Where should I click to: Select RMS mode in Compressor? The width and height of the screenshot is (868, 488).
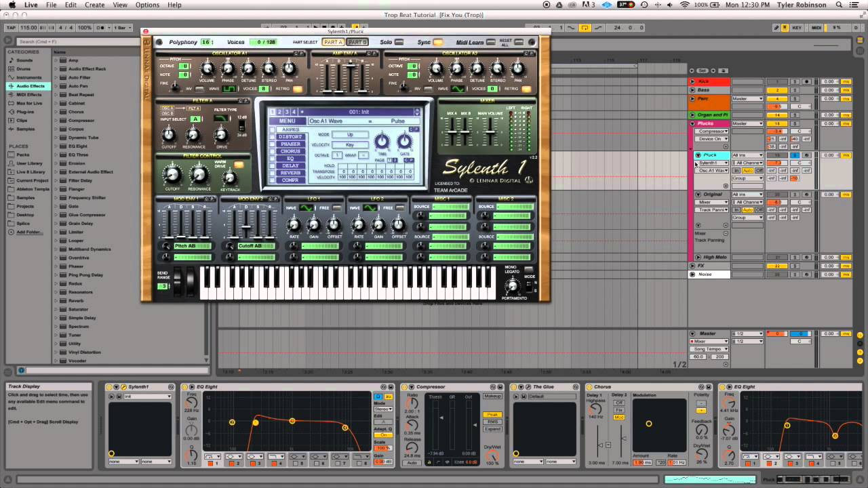click(492, 422)
